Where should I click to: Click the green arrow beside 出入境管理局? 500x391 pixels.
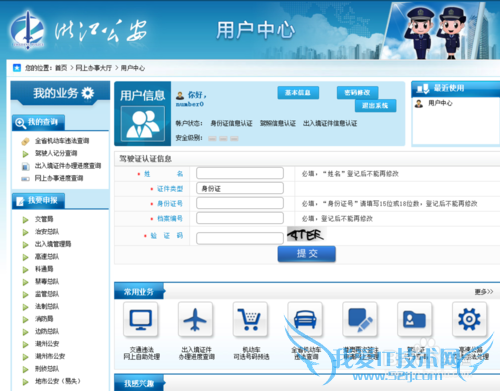[x=25, y=245]
